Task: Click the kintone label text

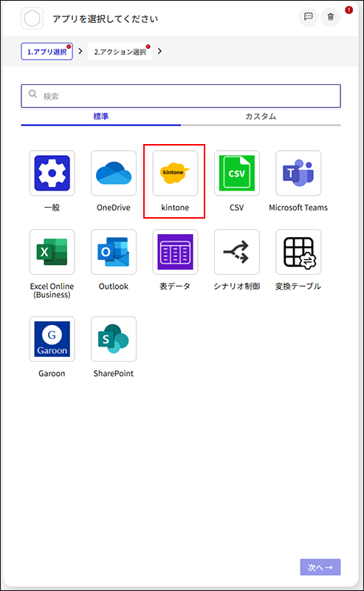Action: (175, 208)
